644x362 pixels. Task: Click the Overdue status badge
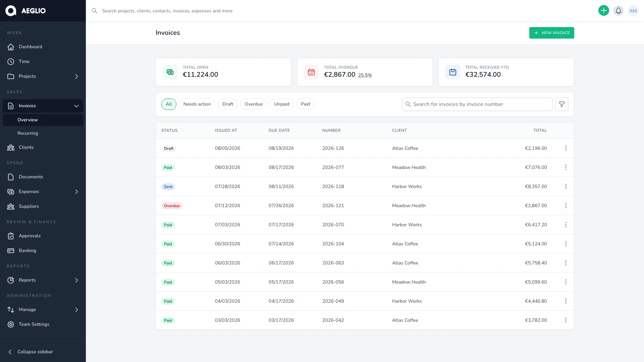(172, 206)
